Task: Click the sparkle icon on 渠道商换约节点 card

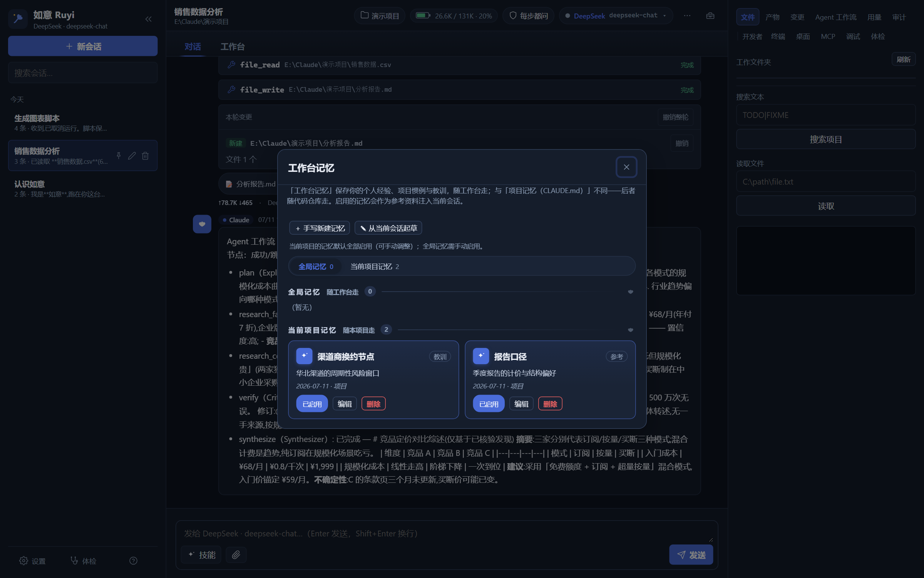Action: pyautogui.click(x=304, y=356)
